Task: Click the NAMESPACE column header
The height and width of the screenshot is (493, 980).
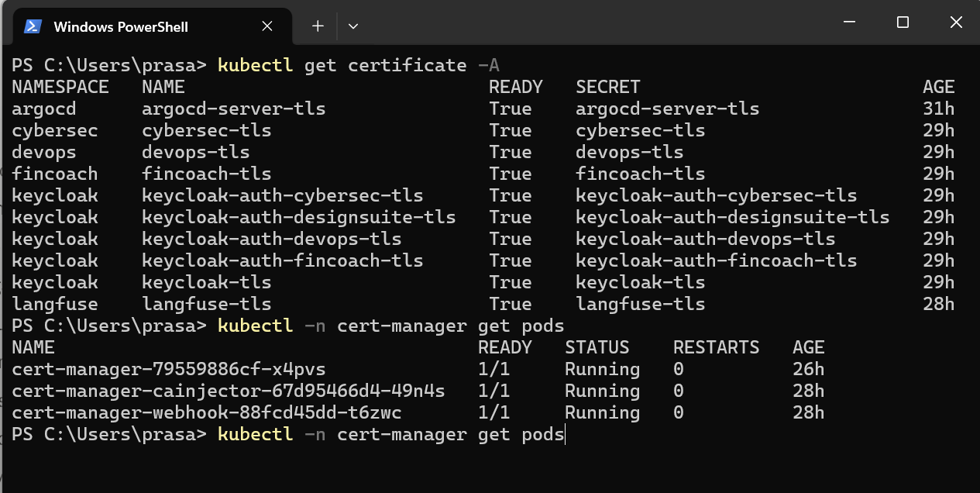Action: (60, 87)
